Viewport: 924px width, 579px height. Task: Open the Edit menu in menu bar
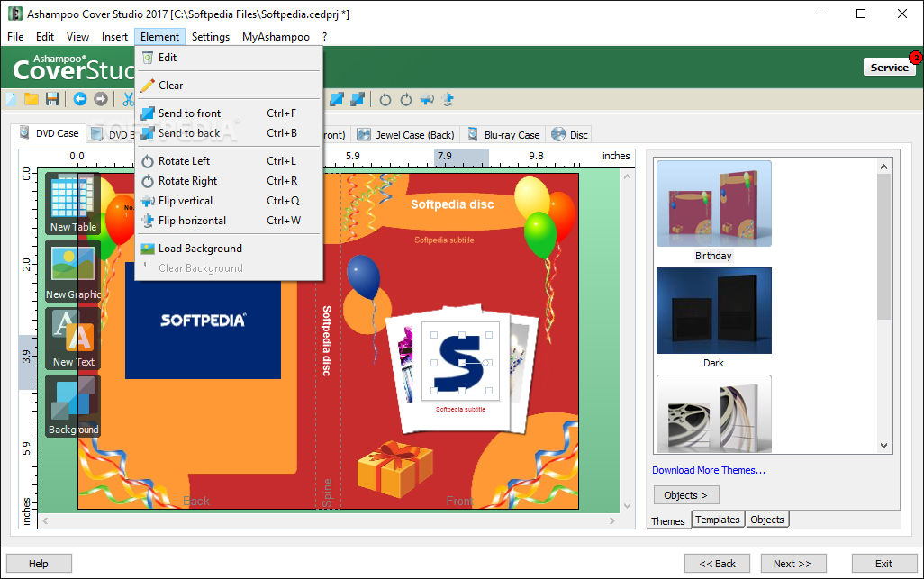click(x=45, y=37)
